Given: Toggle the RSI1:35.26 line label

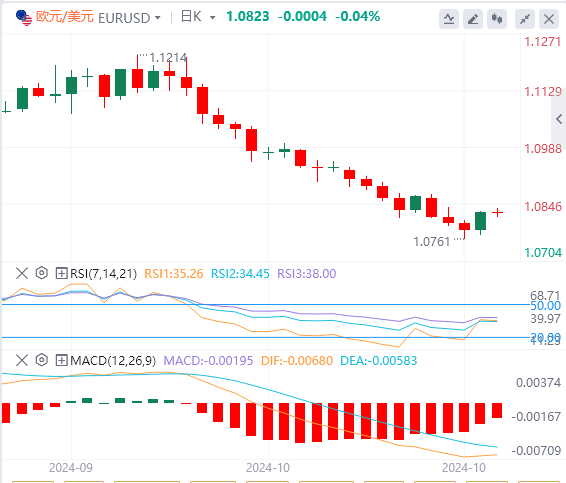Looking at the screenshot, I should (x=174, y=274).
